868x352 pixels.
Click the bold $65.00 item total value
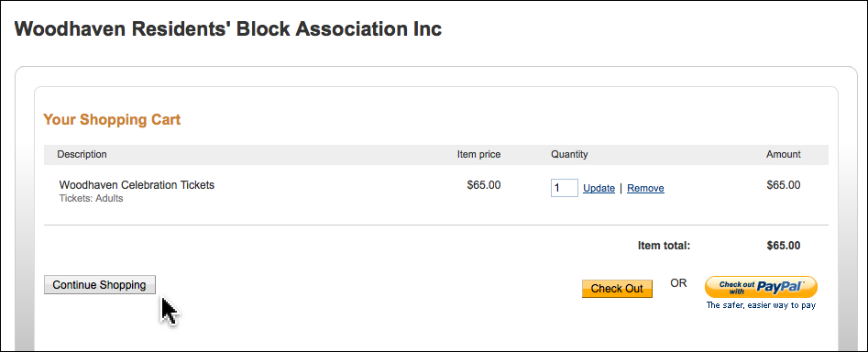click(784, 246)
